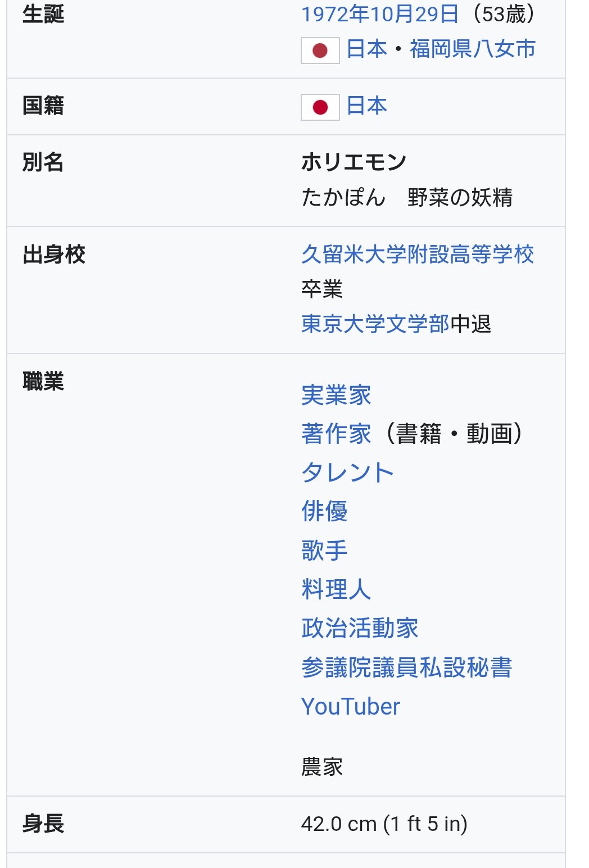Follow the 歌手 link

tap(324, 550)
